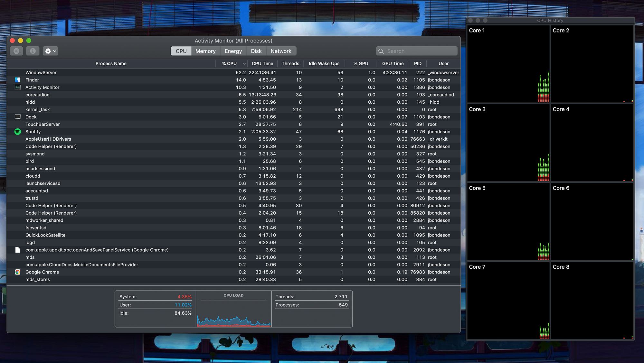The image size is (644, 363).
Task: Switch to the Energy tab
Action: [x=233, y=51]
